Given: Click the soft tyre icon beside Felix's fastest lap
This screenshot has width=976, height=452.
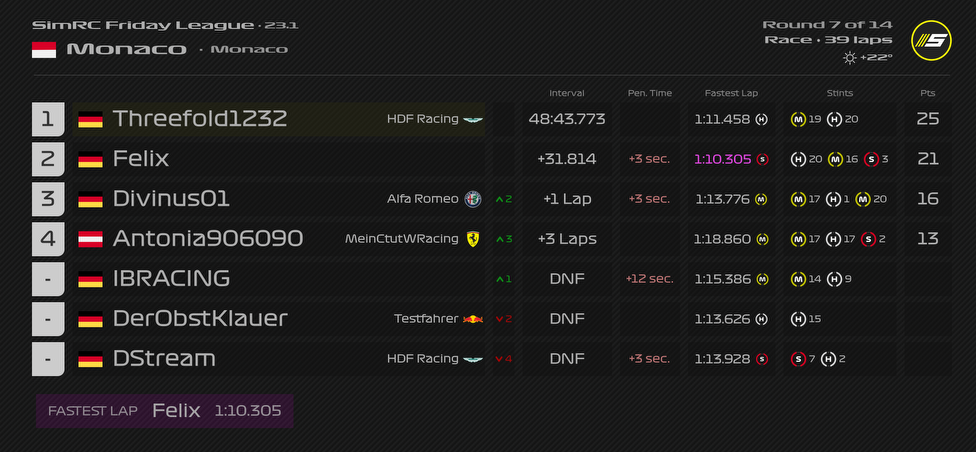Looking at the screenshot, I should (762, 159).
